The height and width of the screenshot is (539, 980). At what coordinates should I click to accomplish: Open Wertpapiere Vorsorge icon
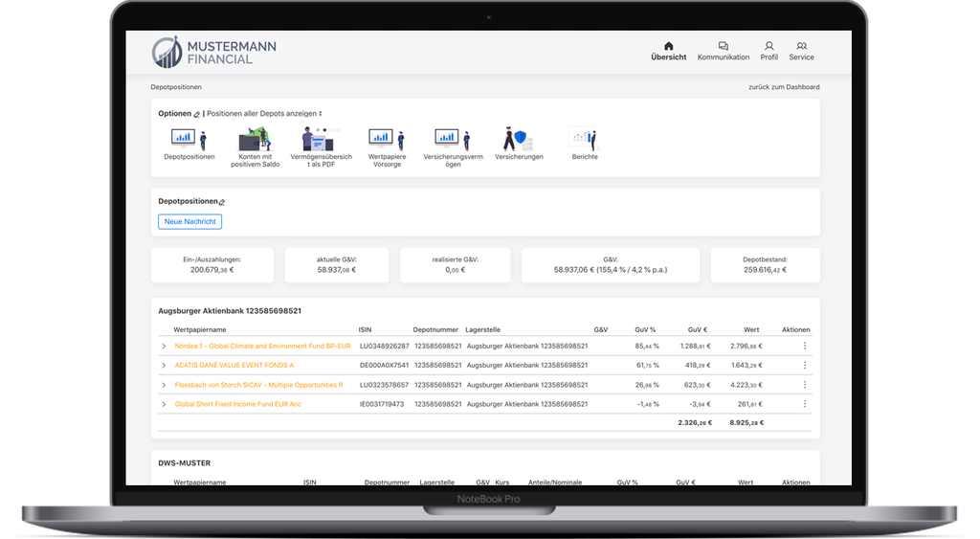[x=387, y=139]
